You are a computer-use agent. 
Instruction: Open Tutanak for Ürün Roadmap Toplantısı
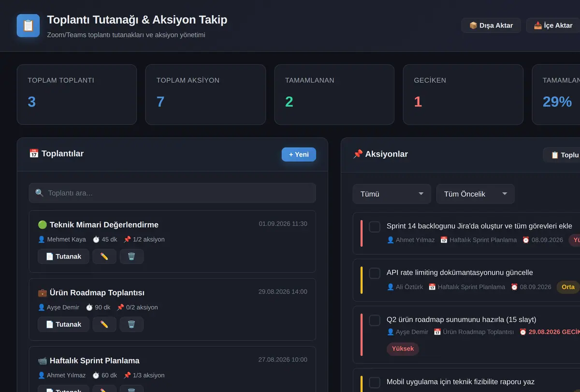(63, 324)
